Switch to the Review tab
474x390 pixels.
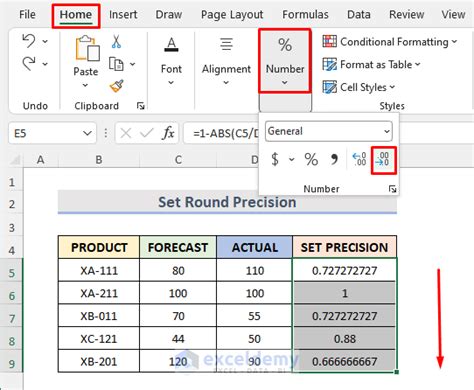[406, 15]
